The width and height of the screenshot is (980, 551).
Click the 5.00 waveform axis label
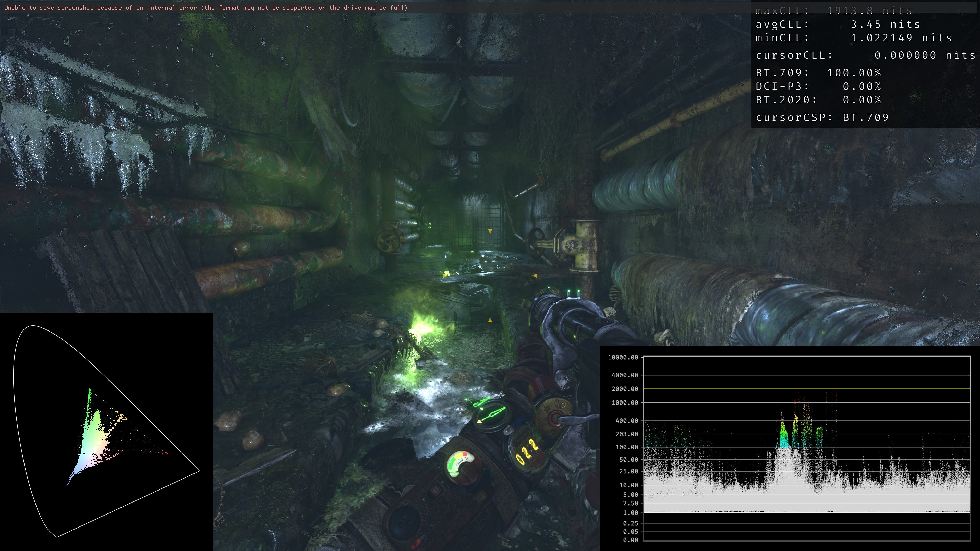coord(630,495)
